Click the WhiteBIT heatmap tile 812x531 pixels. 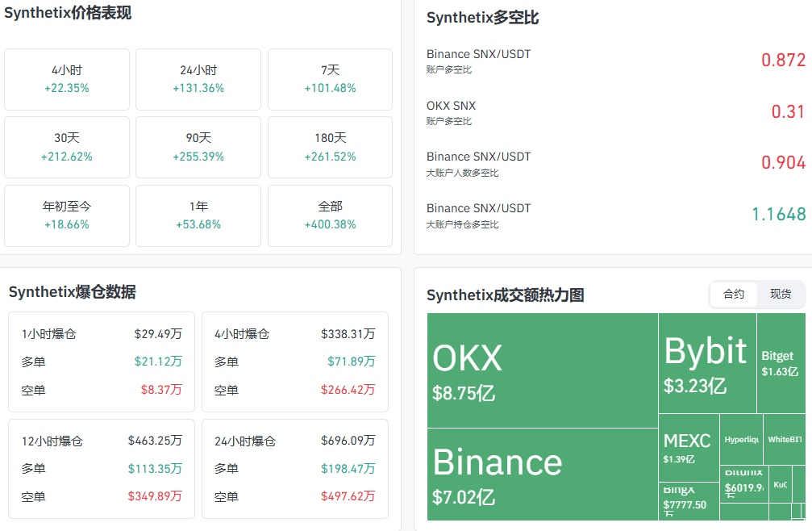[x=784, y=440]
